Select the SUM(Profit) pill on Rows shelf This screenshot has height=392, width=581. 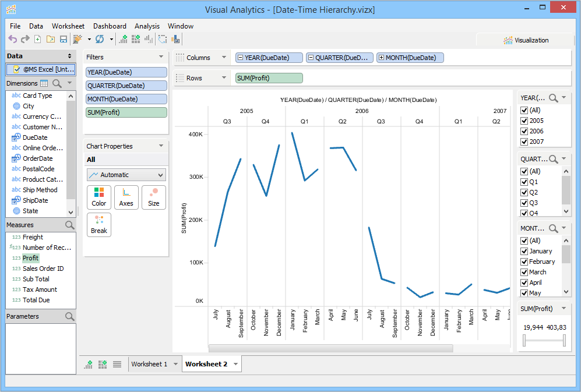pos(269,78)
